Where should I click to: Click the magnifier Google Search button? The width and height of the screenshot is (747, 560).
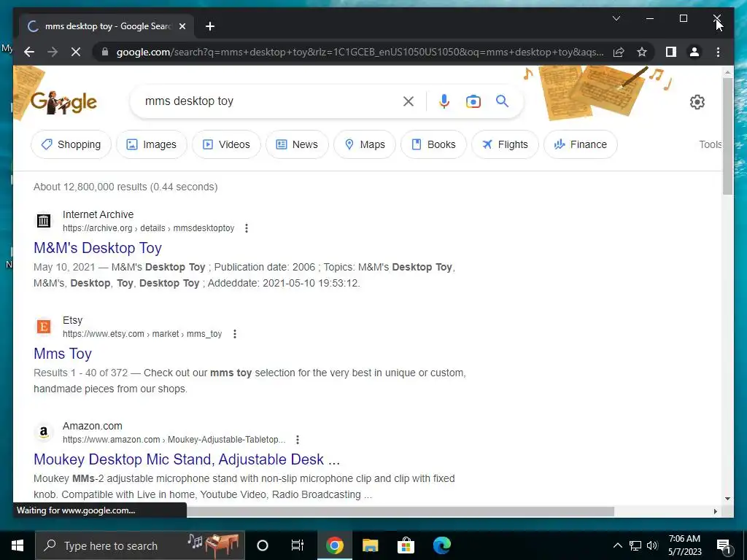(x=502, y=101)
